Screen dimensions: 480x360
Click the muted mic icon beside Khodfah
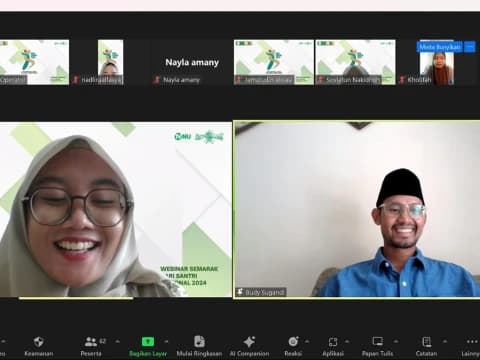point(402,80)
